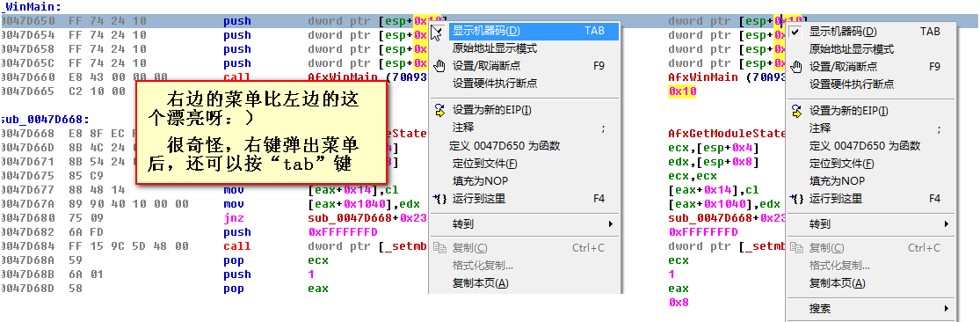Expand the 转到 submenu arrow in left menu
The width and height of the screenshot is (980, 322).
click(611, 223)
